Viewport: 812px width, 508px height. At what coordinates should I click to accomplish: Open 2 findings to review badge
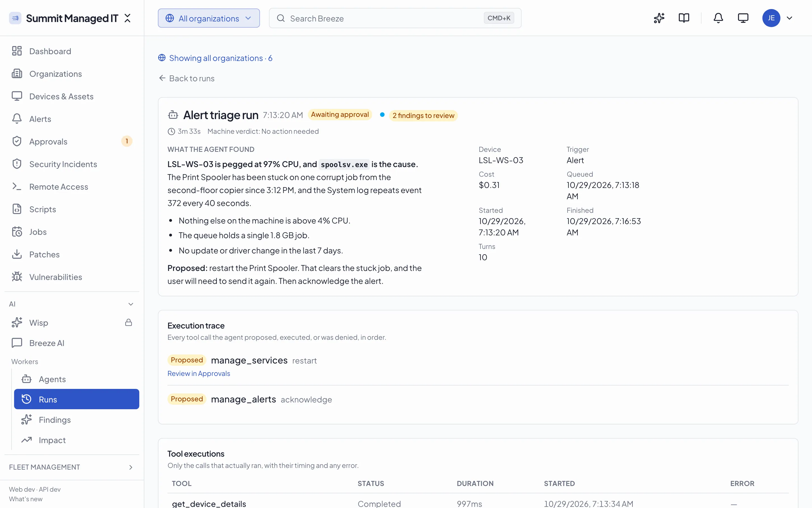coord(423,115)
